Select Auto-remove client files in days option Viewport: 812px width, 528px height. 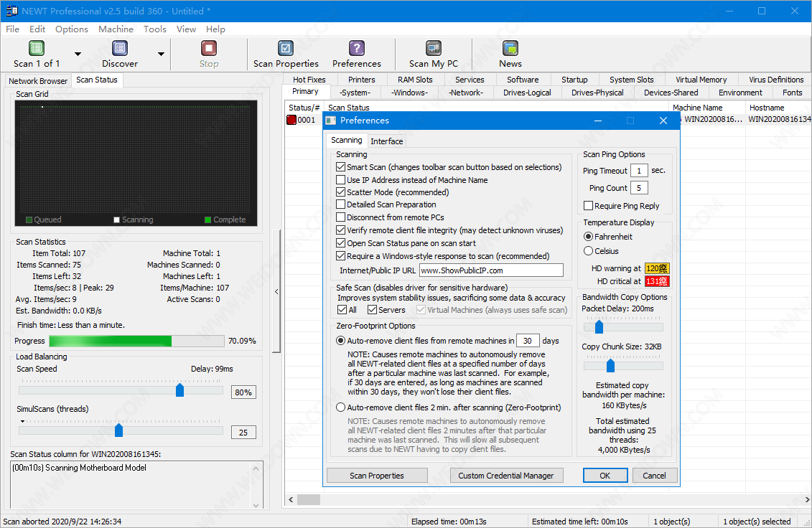(341, 341)
